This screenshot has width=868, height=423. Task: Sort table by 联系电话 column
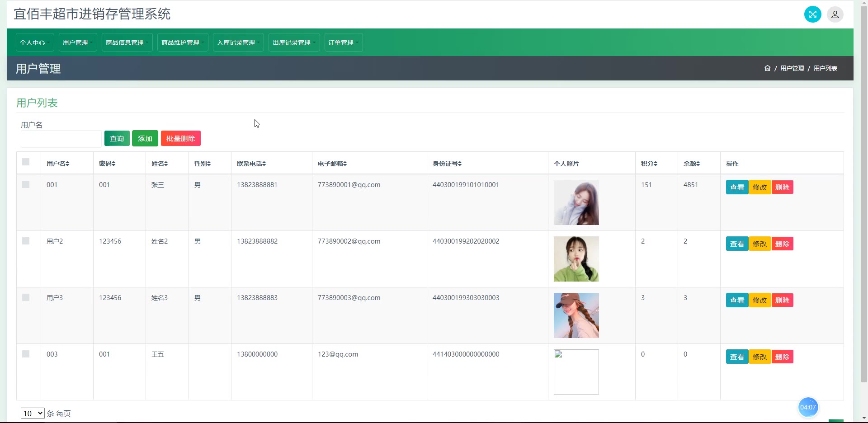point(251,164)
